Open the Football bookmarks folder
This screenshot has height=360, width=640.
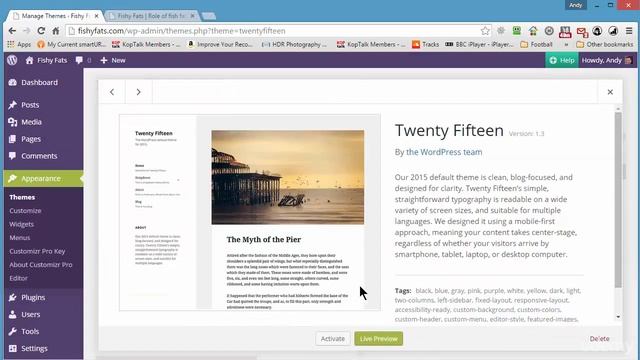point(536,44)
